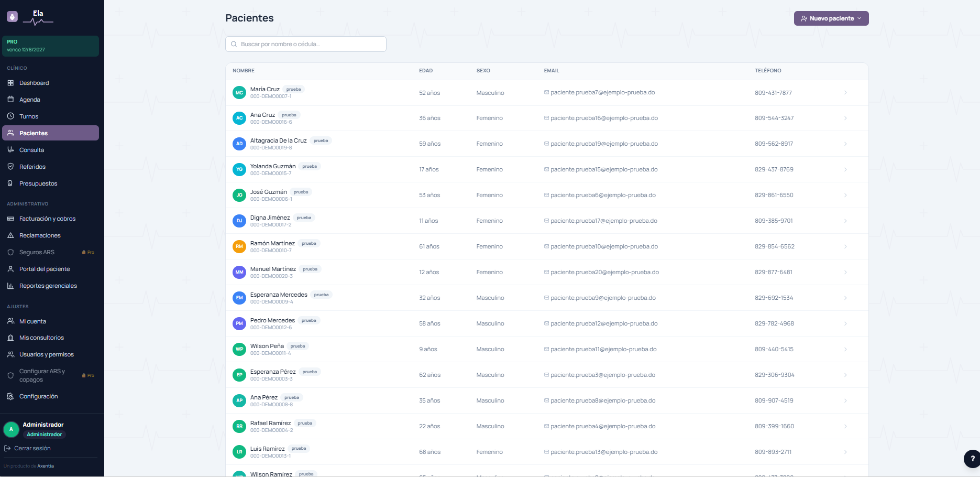
Task: Click the Consulta stethoscope icon
Action: pos(10,150)
